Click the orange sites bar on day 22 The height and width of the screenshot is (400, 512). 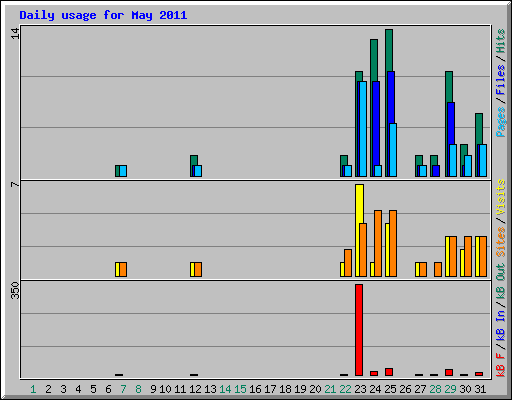(x=348, y=263)
